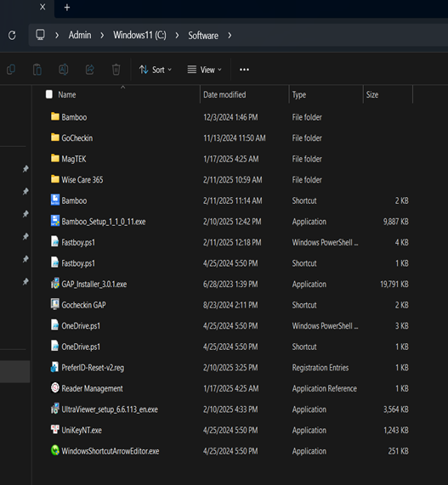Click the Share icon in the toolbar

point(90,70)
